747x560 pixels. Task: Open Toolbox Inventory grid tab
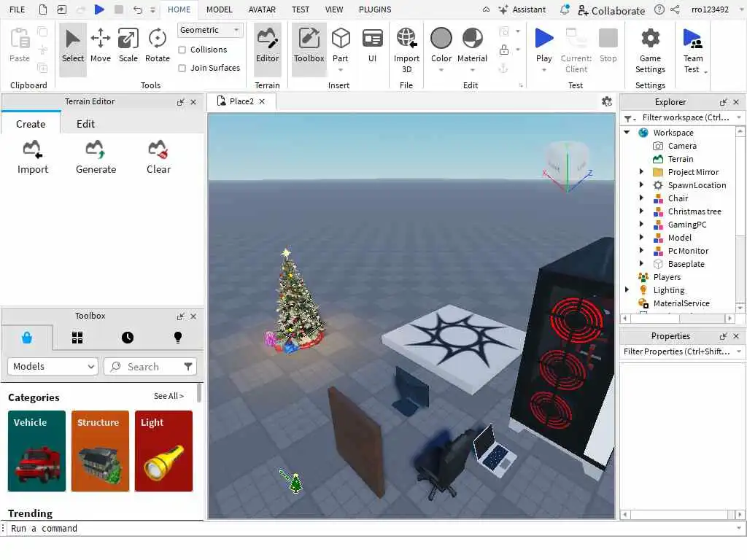tap(77, 338)
